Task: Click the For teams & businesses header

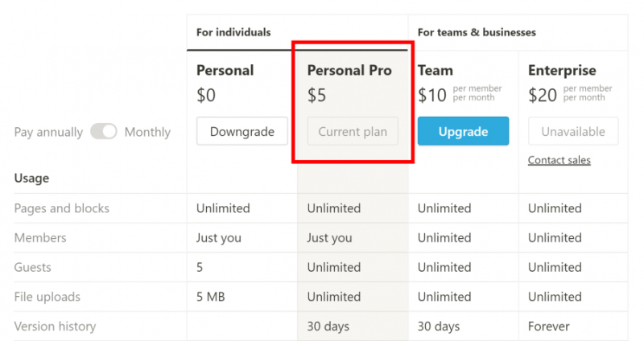Action: pos(477,33)
